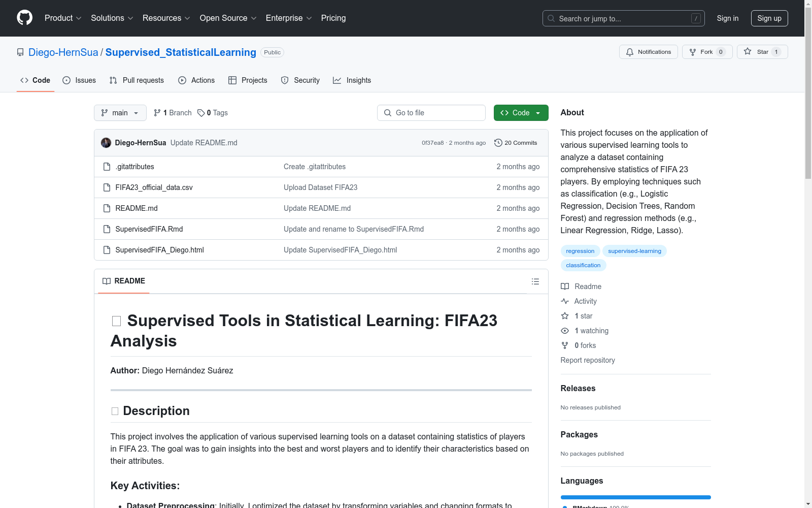The image size is (812, 508).
Task: Select the Code tab
Action: click(x=36, y=80)
